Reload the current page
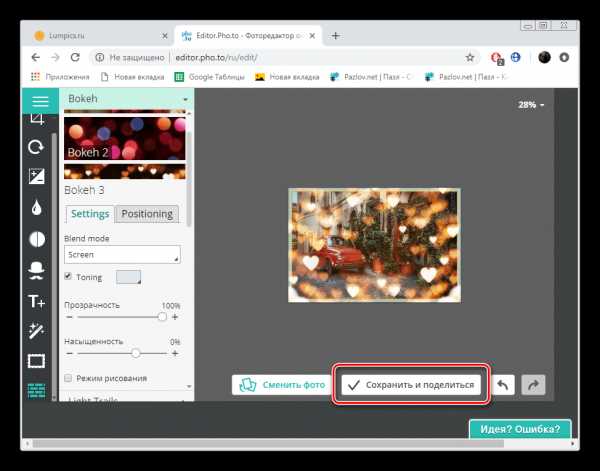 click(75, 57)
